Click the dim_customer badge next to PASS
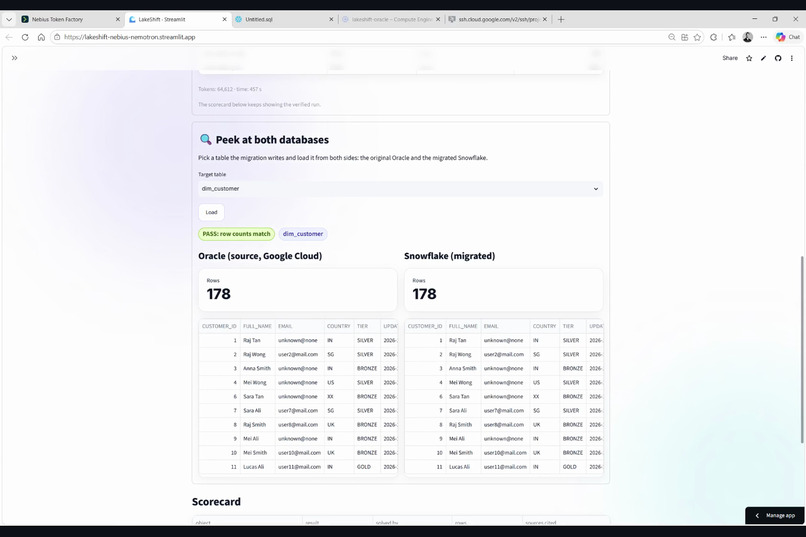806x537 pixels. coord(303,234)
